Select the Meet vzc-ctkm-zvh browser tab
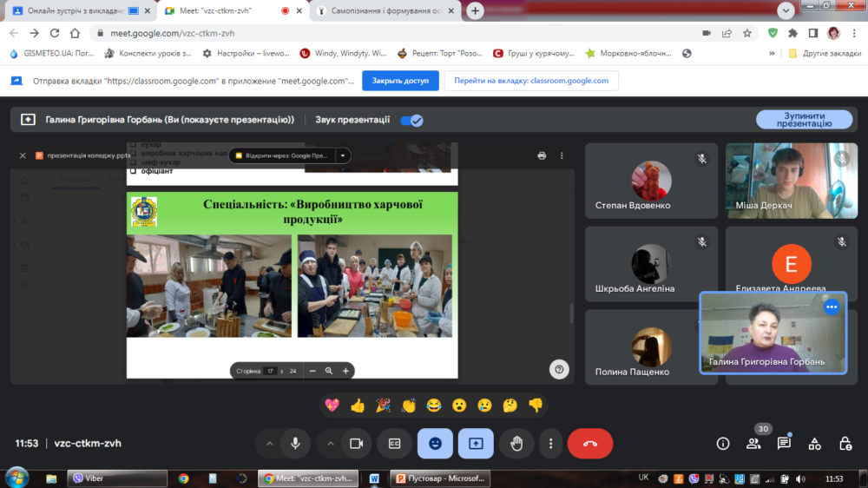Viewport: 868px width, 488px height. click(233, 11)
